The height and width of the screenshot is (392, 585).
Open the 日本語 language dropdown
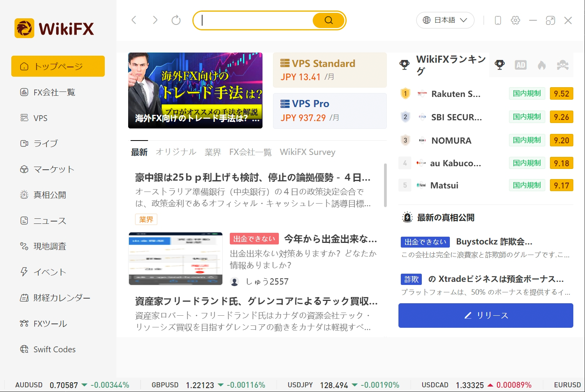445,20
